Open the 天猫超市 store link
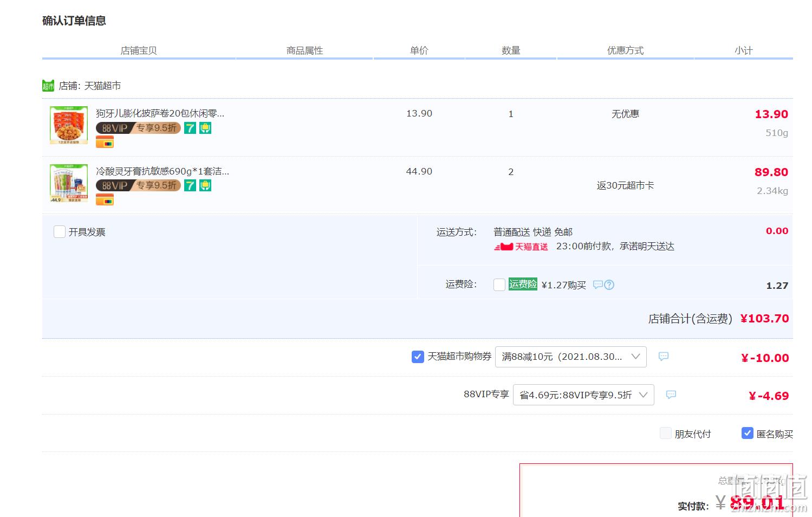This screenshot has height=517, width=812. pyautogui.click(x=102, y=86)
